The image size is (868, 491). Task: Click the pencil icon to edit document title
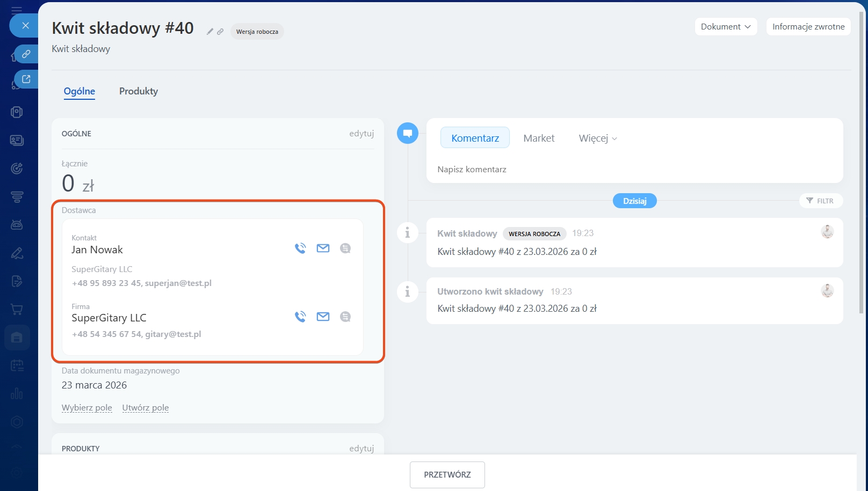(210, 32)
